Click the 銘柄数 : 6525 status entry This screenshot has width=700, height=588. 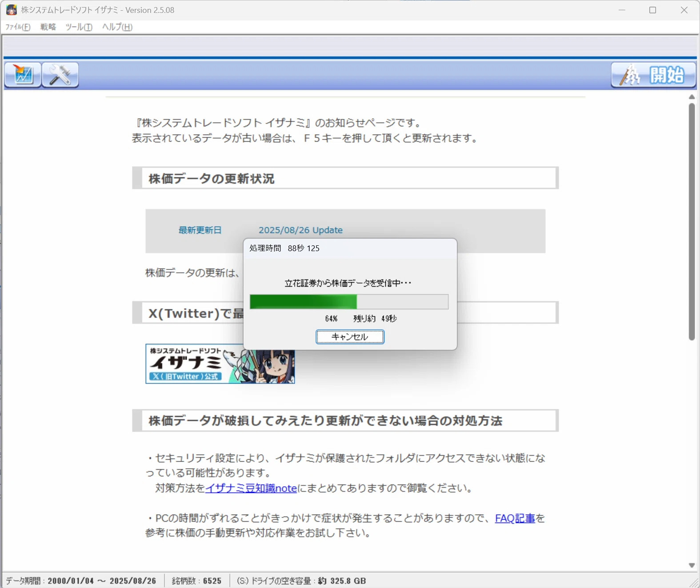[x=196, y=581]
